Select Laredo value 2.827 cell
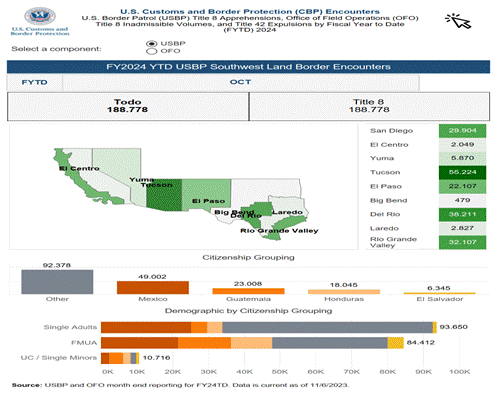 (462, 228)
